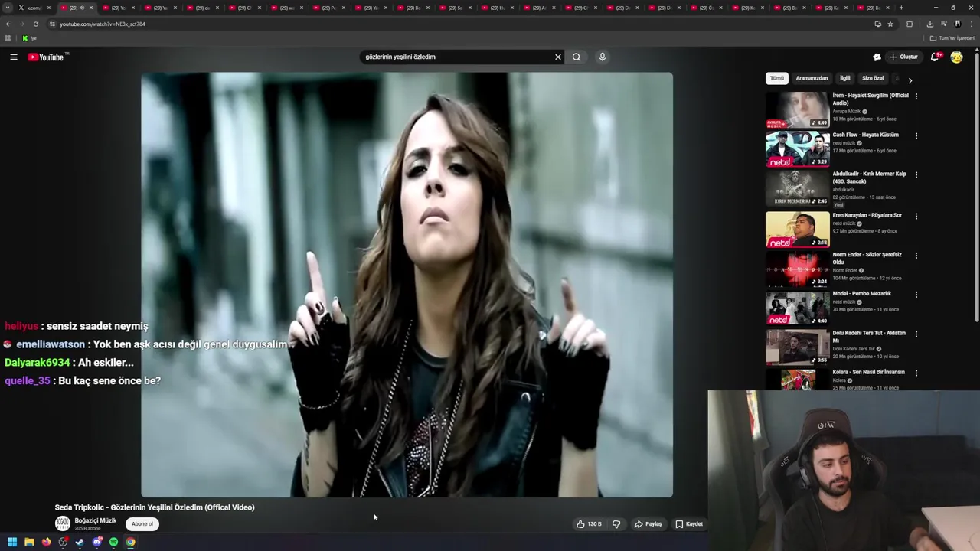Open options menu for Dolu Kadehi Ters Tut
The height and width of the screenshot is (551, 980).
tap(916, 334)
